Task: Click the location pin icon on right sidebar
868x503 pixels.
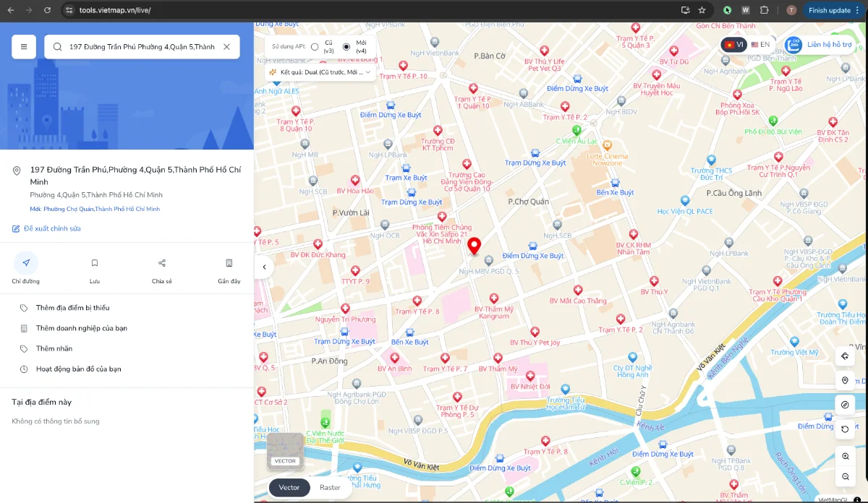Action: 845,380
